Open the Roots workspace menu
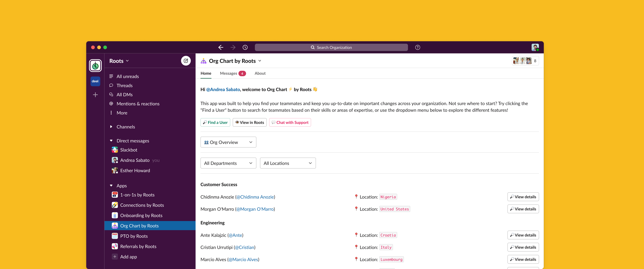644x269 pixels. click(x=119, y=61)
